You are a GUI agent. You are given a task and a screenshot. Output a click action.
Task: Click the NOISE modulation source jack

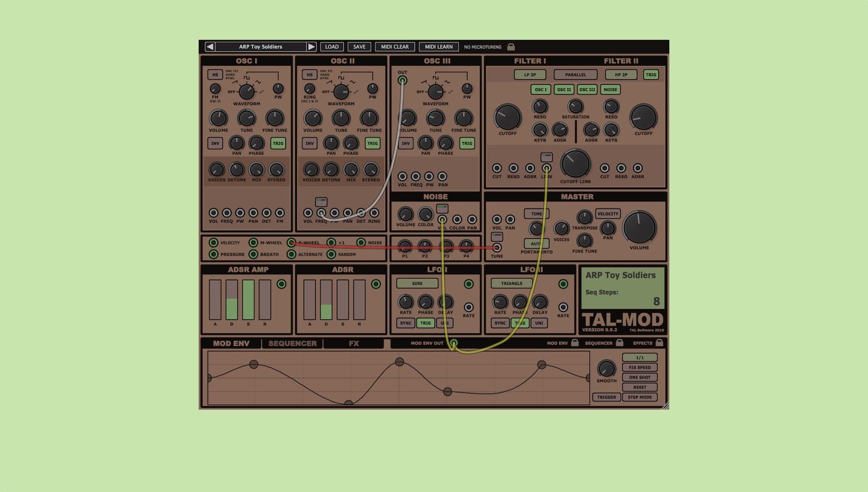(361, 242)
